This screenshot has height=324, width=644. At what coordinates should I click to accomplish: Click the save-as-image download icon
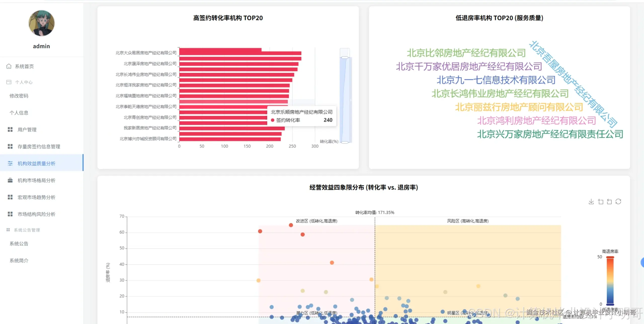[x=591, y=201]
